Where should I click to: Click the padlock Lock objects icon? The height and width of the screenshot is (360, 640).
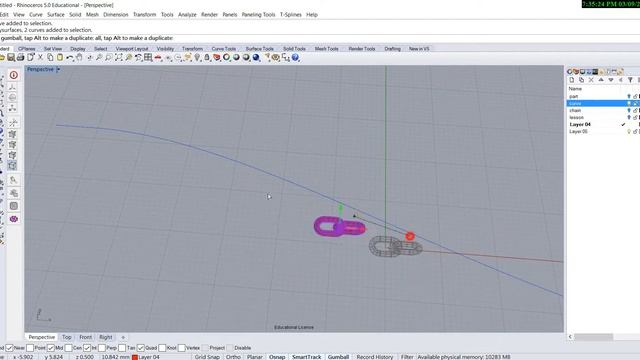tap(207, 58)
